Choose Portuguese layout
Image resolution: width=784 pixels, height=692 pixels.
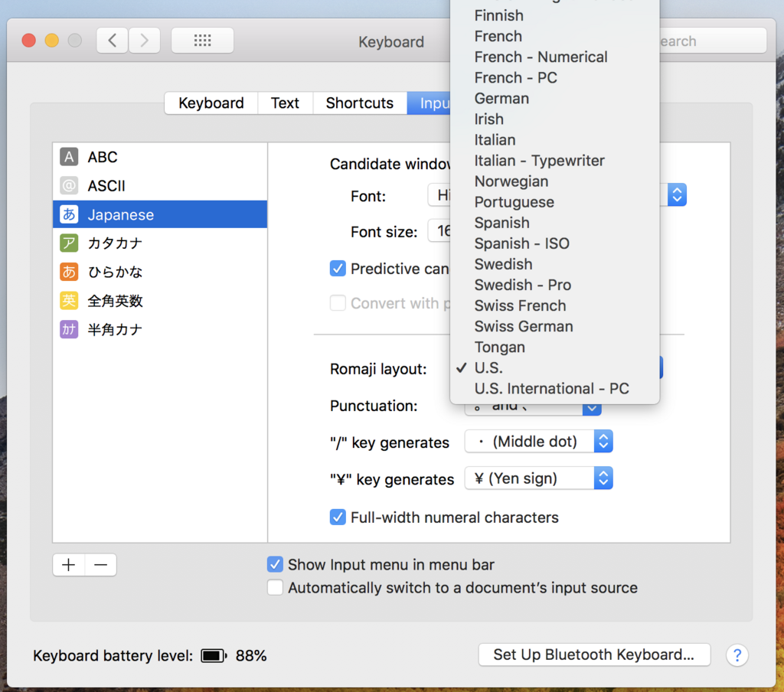pos(554,202)
